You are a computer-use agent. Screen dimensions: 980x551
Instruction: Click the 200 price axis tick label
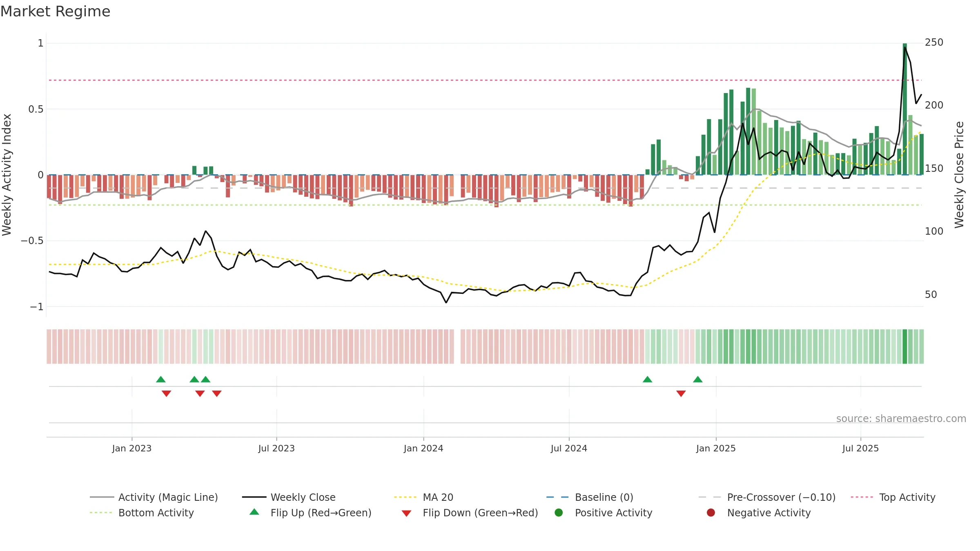click(x=934, y=105)
